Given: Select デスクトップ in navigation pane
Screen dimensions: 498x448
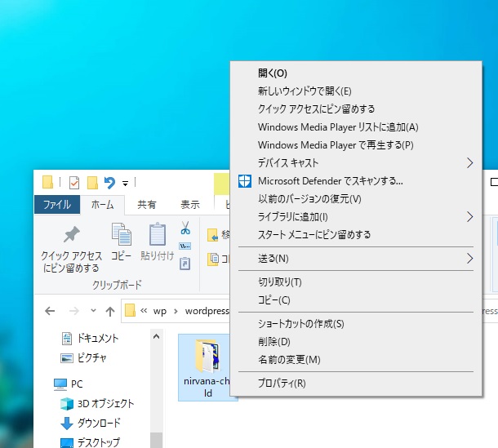Looking at the screenshot, I should pos(90,442).
